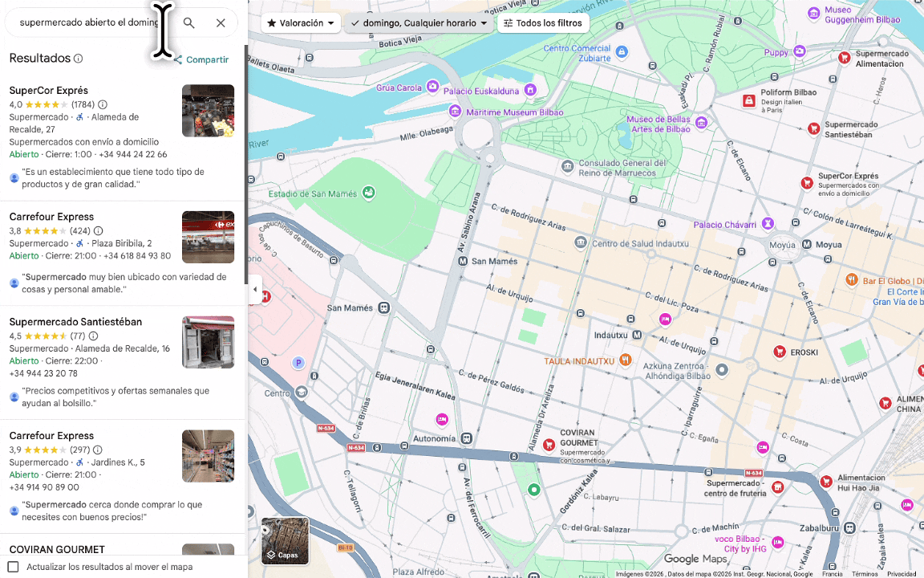The height and width of the screenshot is (578, 924).
Task: Click Autonomía train station icon
Action: (x=467, y=438)
